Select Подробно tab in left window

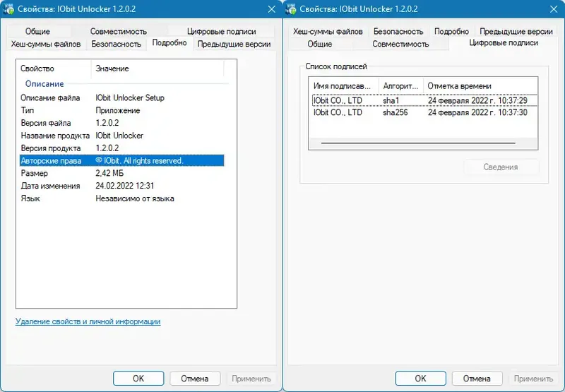(169, 43)
